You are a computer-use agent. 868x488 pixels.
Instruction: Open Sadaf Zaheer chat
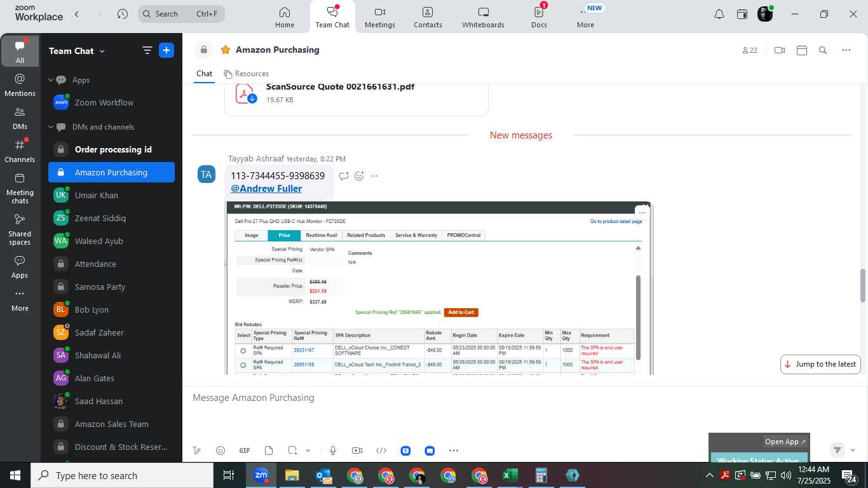[111, 332]
